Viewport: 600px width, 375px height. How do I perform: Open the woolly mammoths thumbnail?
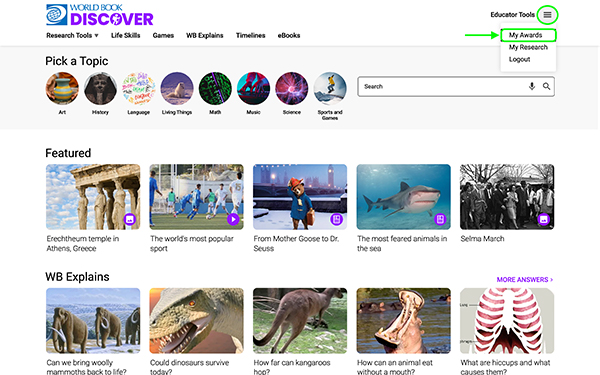point(93,321)
